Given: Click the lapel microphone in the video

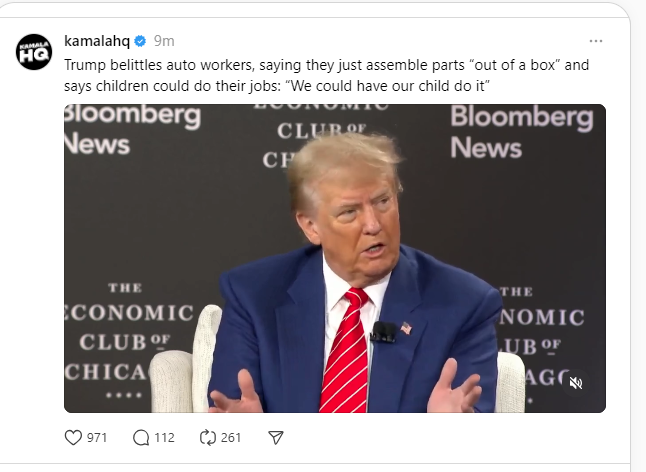Looking at the screenshot, I should point(383,332).
